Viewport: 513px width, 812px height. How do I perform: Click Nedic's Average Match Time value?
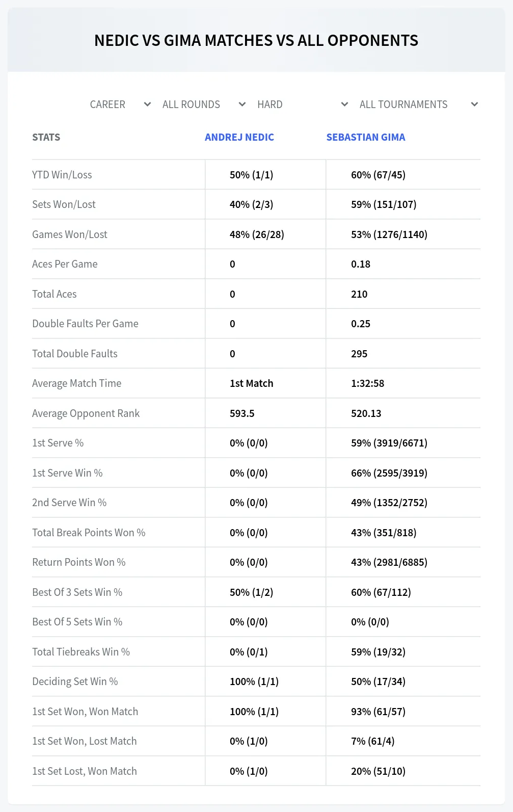[x=252, y=383]
